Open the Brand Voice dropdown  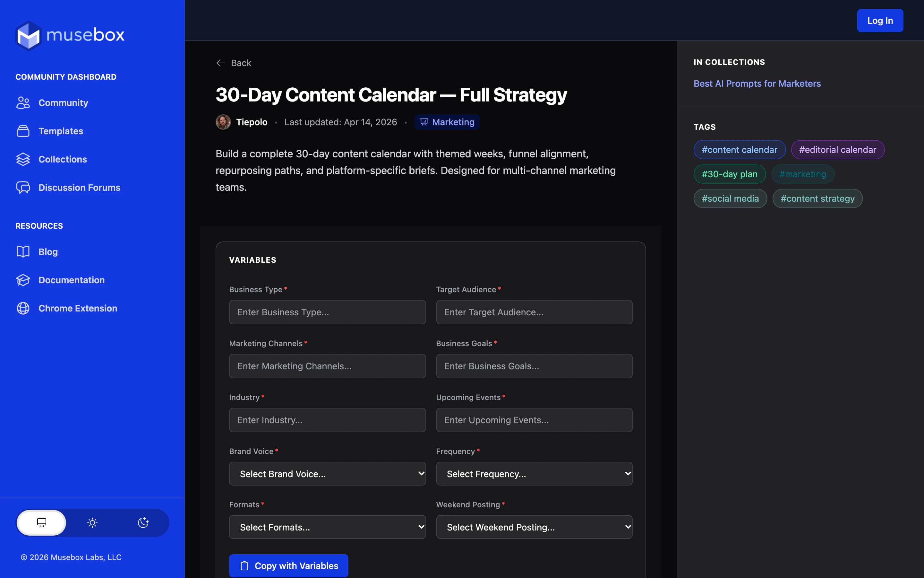pyautogui.click(x=327, y=474)
